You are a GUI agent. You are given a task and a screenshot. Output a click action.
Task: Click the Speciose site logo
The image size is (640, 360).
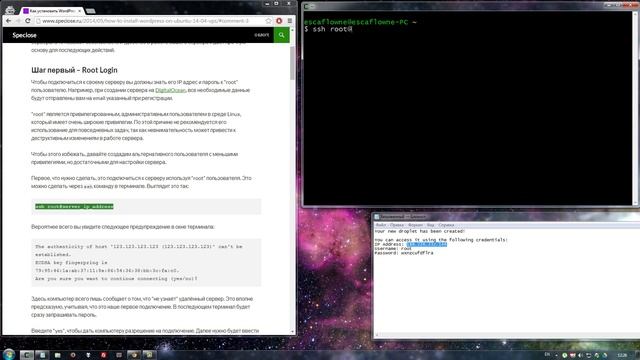pyautogui.click(x=24, y=35)
